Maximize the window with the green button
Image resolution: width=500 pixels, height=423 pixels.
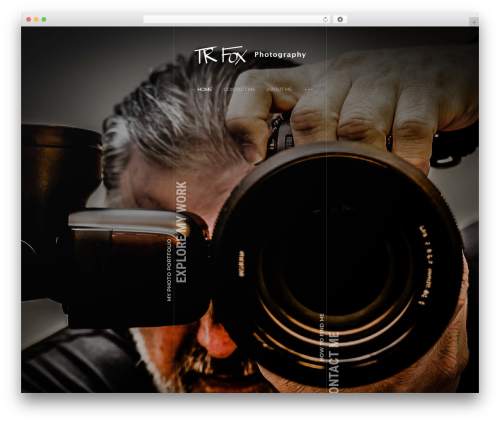[44, 19]
